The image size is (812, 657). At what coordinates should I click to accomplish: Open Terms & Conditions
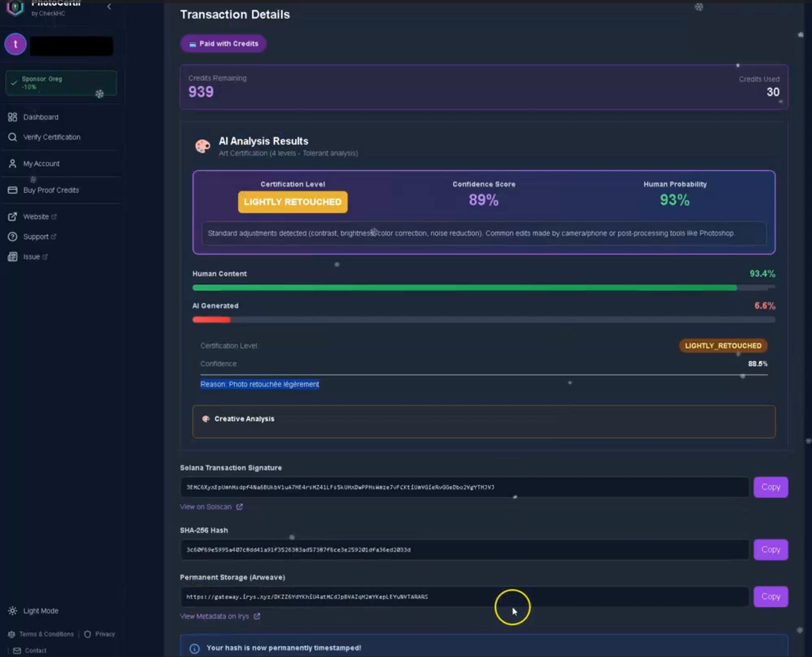click(46, 634)
